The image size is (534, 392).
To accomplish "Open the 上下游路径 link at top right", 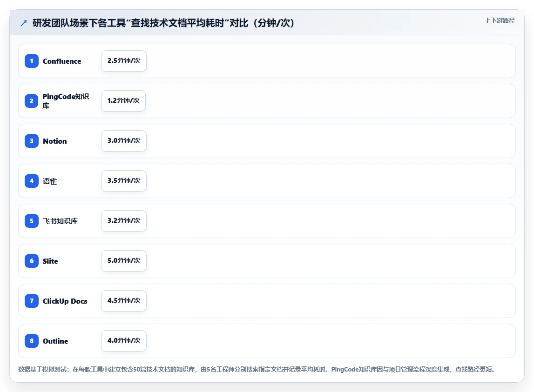I will (500, 21).
